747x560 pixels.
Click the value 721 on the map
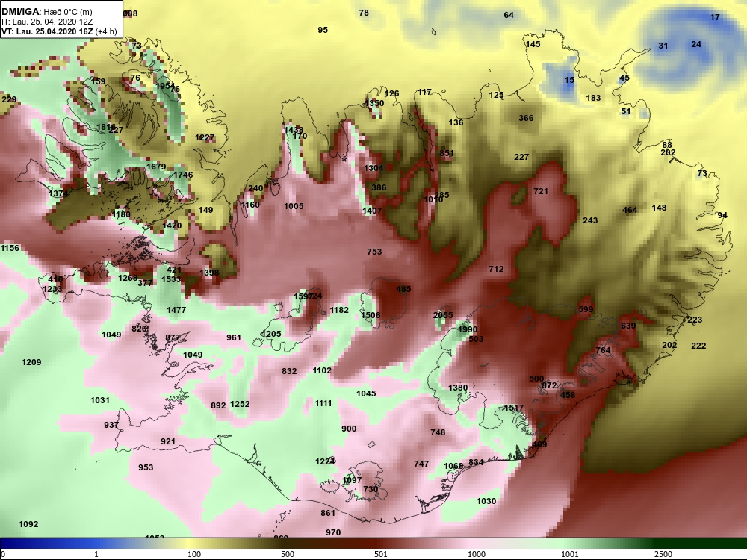click(x=541, y=191)
